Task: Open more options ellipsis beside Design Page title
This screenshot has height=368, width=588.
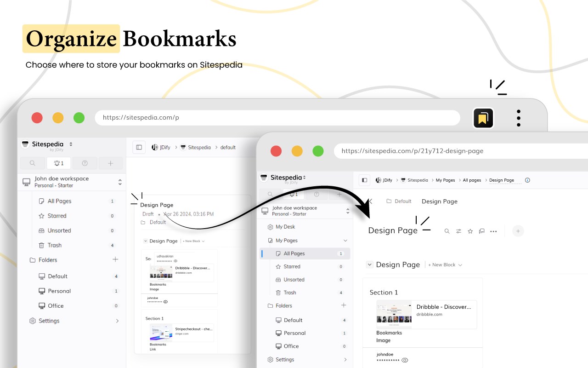Action: (x=493, y=231)
